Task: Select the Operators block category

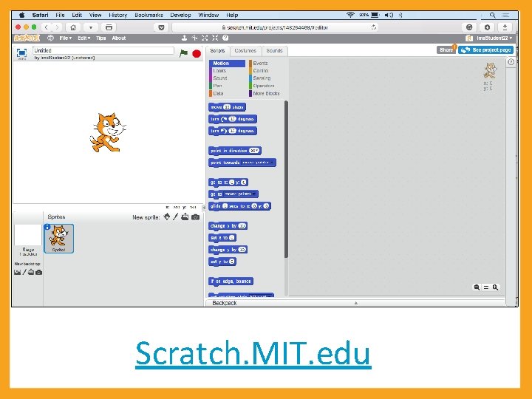Action: (x=264, y=86)
